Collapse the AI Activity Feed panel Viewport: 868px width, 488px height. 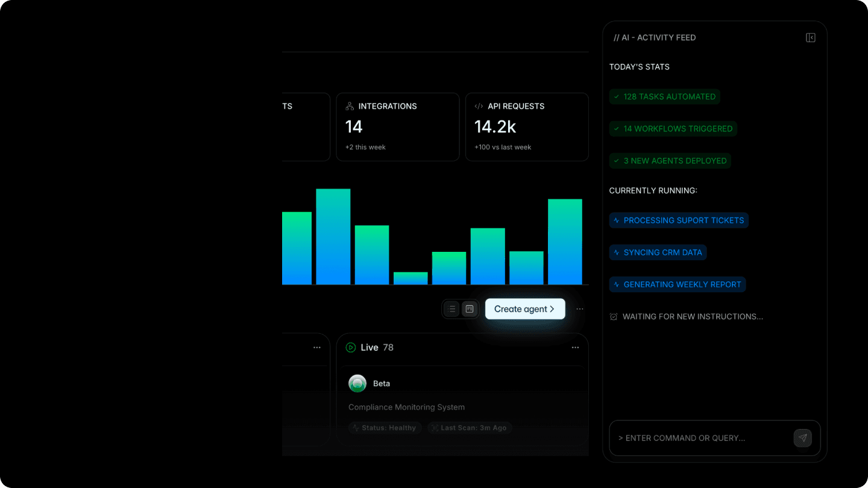point(810,37)
